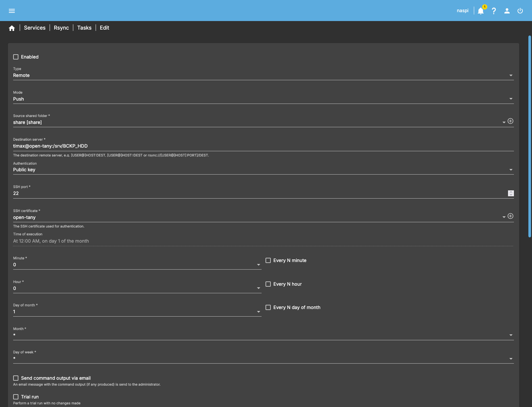Click the SSH port stepper arrows
The width and height of the screenshot is (532, 407).
click(x=511, y=193)
